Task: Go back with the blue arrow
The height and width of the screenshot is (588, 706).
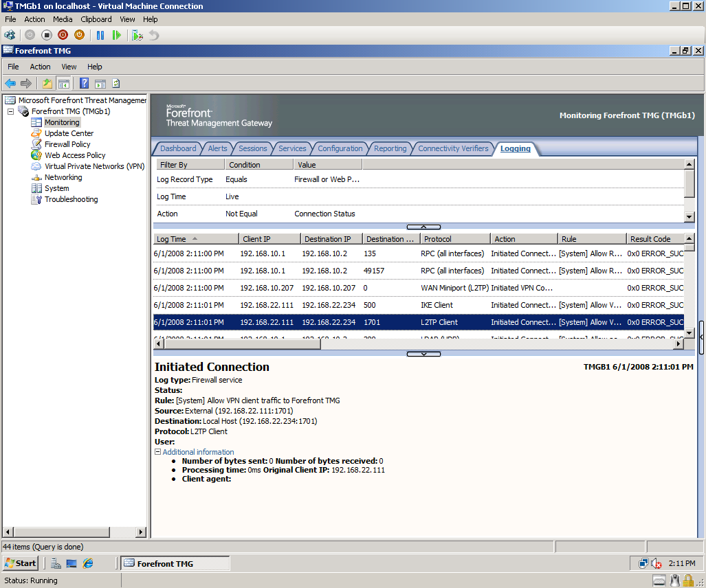Action: click(x=10, y=83)
